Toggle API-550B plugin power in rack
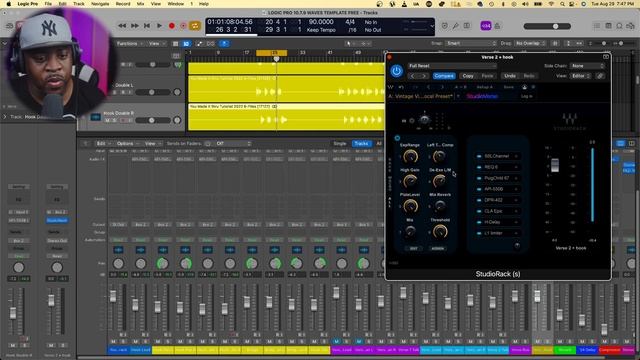Viewport: 640px width, 360px height. (479, 189)
